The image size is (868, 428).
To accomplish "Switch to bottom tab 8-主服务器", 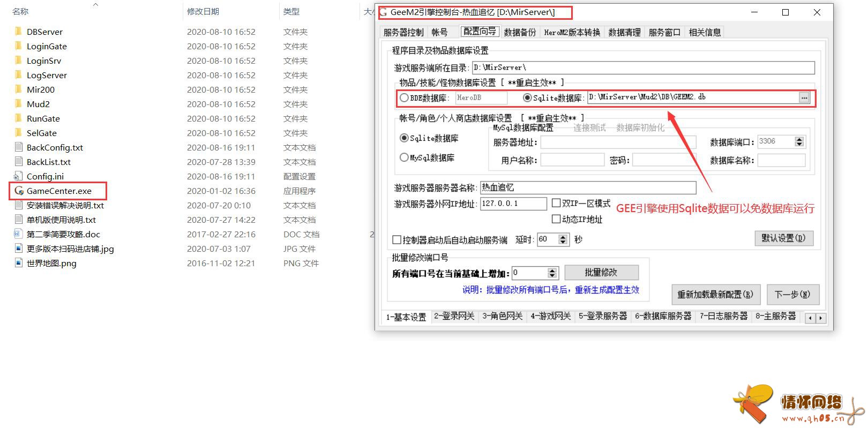I will point(776,317).
